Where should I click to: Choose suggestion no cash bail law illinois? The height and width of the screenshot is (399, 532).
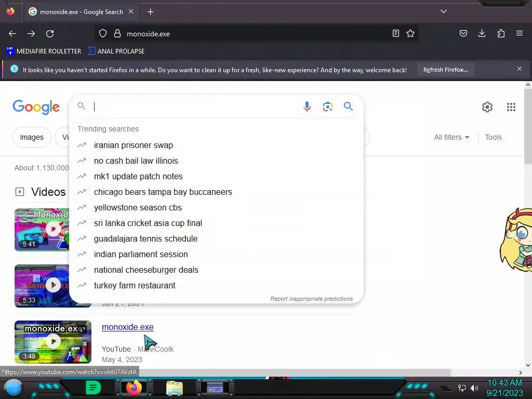point(217,161)
